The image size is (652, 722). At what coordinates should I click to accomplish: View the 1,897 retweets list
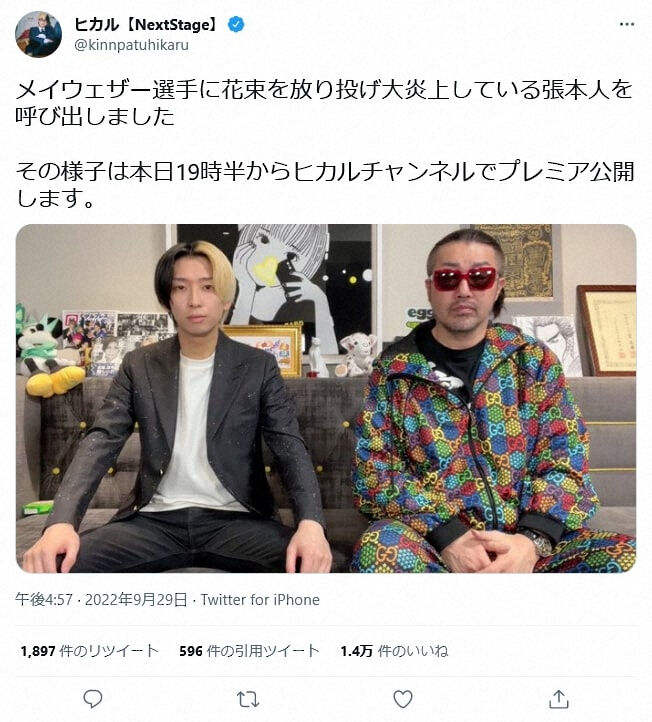point(90,651)
